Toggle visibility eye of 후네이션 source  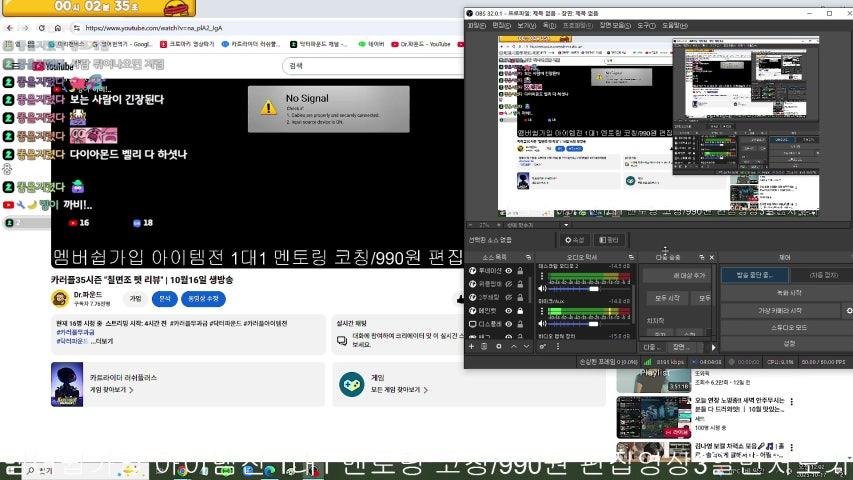508,270
